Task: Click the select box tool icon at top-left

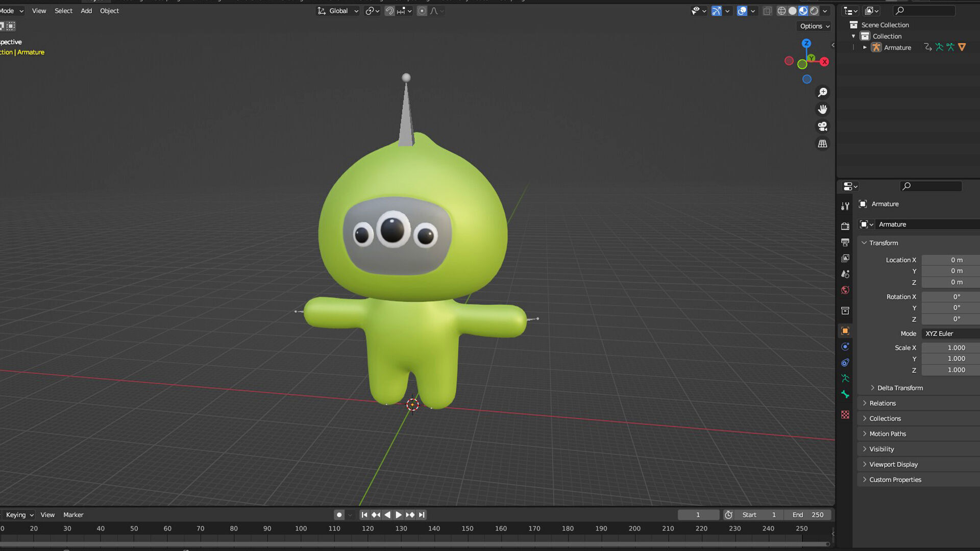Action: pyautogui.click(x=11, y=26)
